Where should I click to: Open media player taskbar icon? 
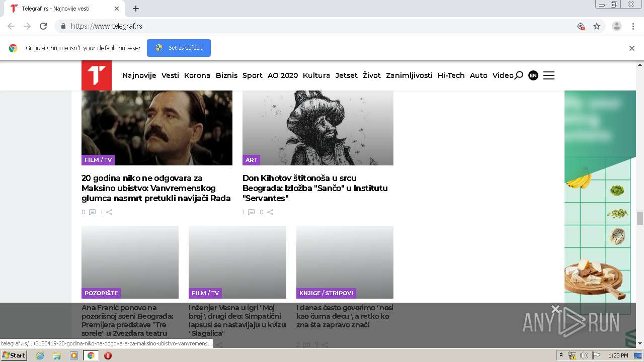(74, 355)
